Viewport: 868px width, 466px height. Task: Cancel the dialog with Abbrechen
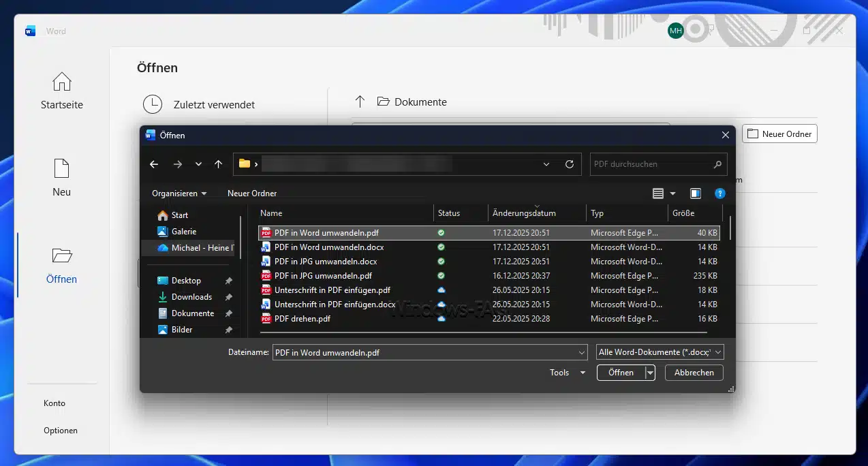coord(694,373)
